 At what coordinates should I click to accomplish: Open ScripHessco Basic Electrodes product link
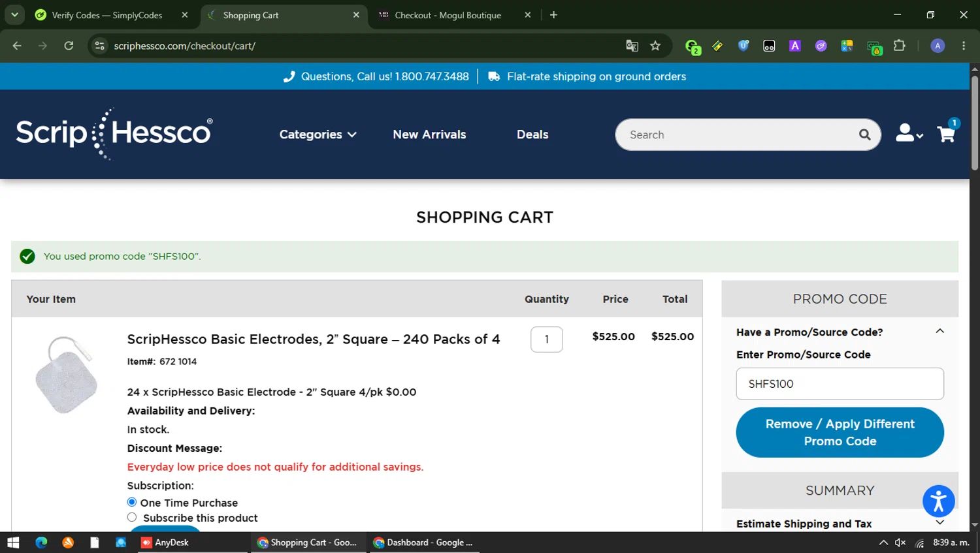[x=314, y=339]
